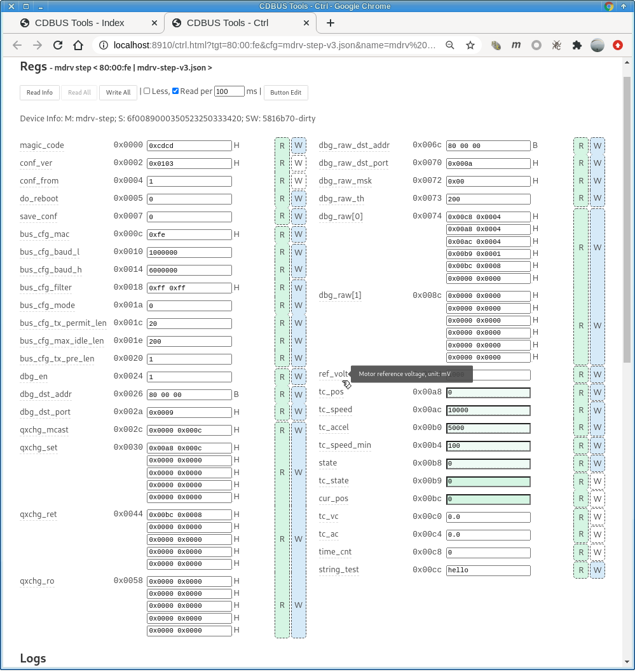
Task: Click the upward arrow in title bar
Action: click(x=624, y=6)
